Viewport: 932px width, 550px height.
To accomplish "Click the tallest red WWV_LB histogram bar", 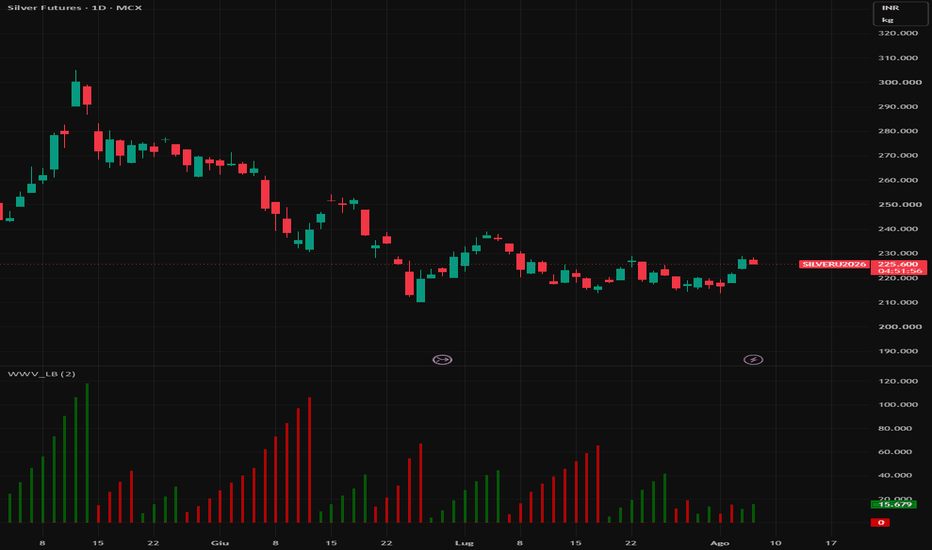I will [x=310, y=460].
